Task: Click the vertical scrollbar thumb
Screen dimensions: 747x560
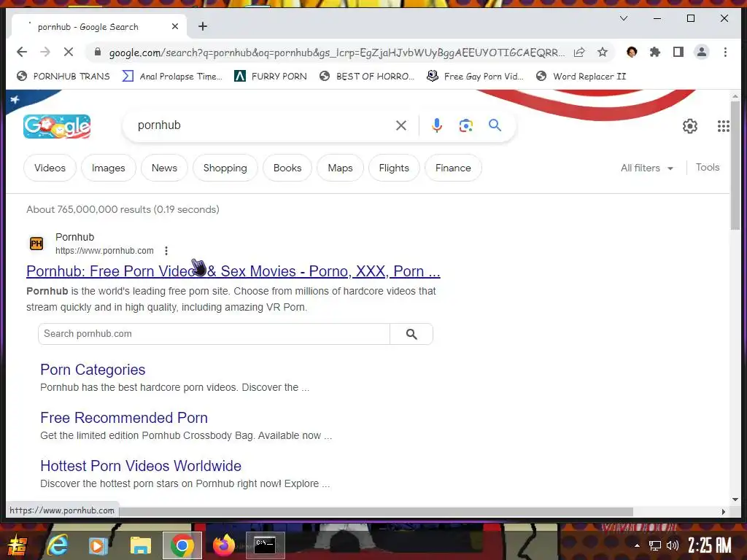Action: coord(735,164)
